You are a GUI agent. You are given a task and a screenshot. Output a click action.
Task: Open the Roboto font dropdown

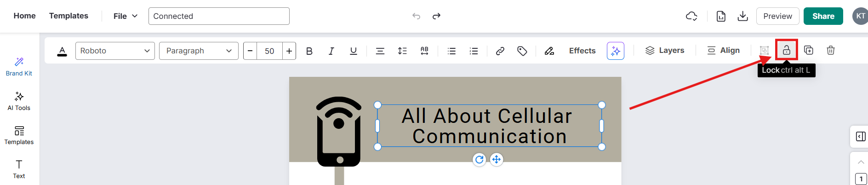[115, 51]
